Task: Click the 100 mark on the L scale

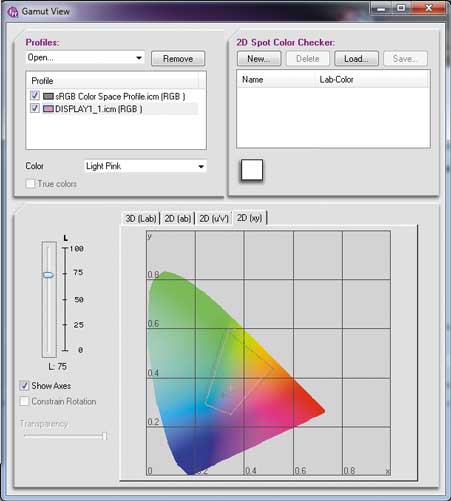Action: [x=77, y=249]
